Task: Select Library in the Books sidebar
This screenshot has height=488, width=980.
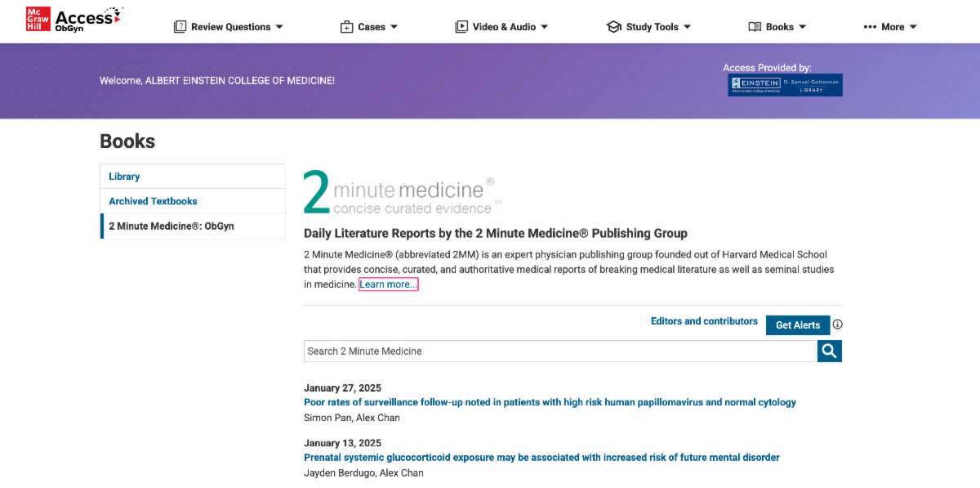Action: pos(124,177)
